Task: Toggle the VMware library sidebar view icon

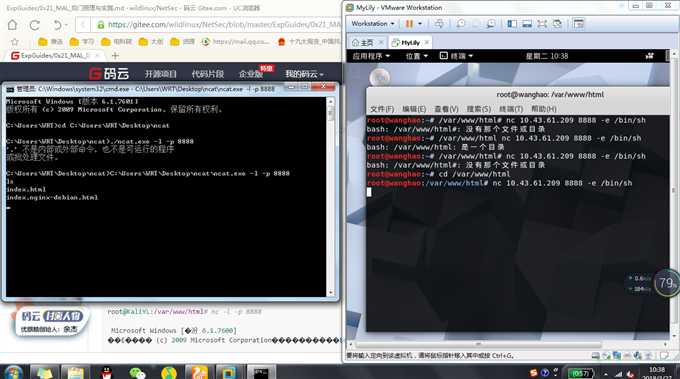Action: (x=512, y=23)
